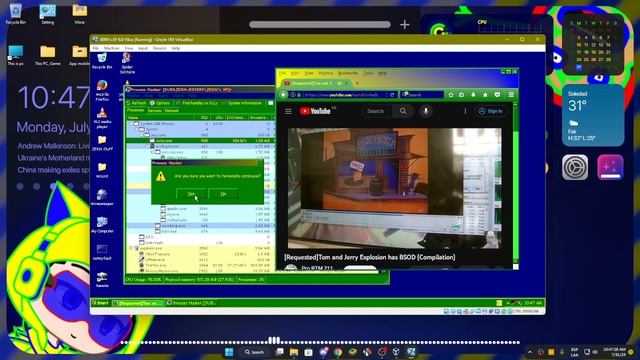Open Options in Process Hacker toolbar

160,103
